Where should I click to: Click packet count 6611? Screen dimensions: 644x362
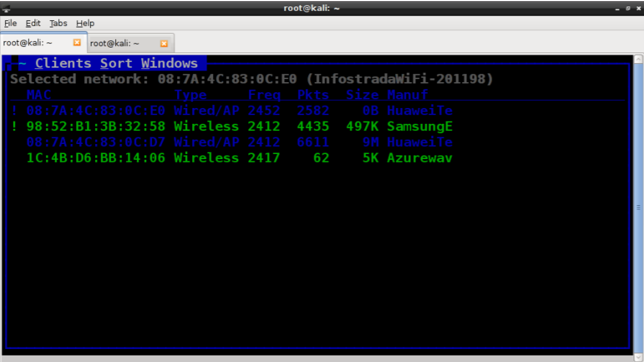[313, 142]
